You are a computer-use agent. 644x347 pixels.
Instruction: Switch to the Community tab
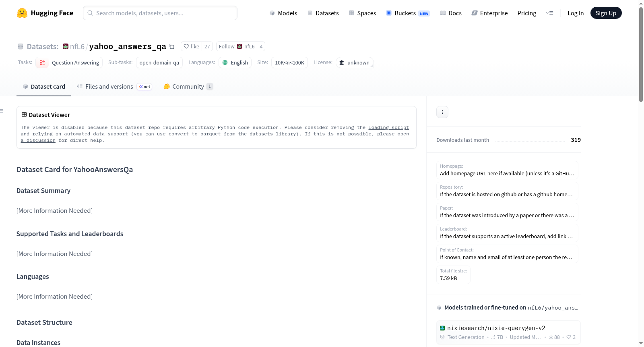pos(188,87)
